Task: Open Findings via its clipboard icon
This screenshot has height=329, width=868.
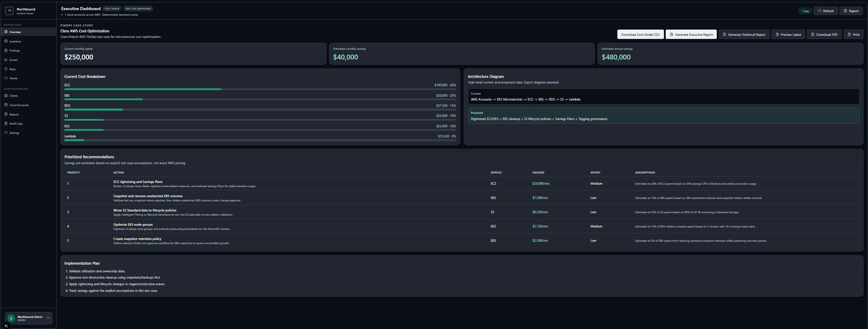Action: pos(6,50)
